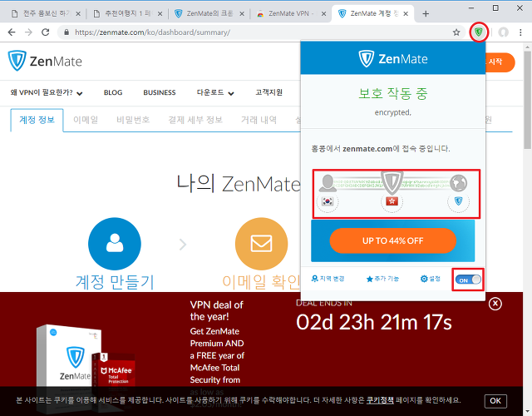Screen dimensions: 532x416
Task: Click the orange 시작 button
Action: pos(500,62)
